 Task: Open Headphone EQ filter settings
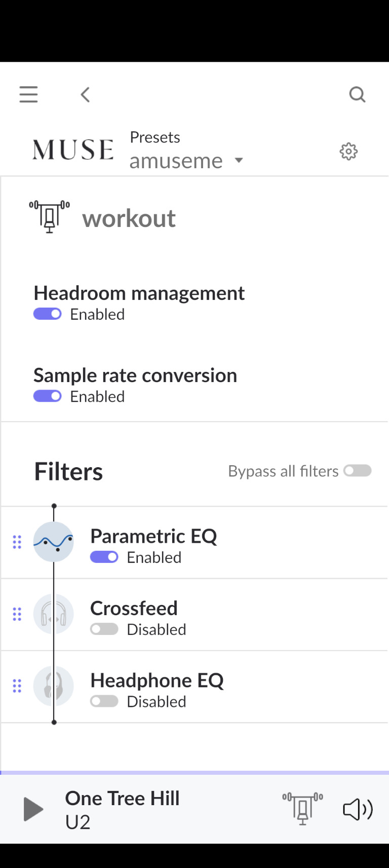tap(194, 687)
